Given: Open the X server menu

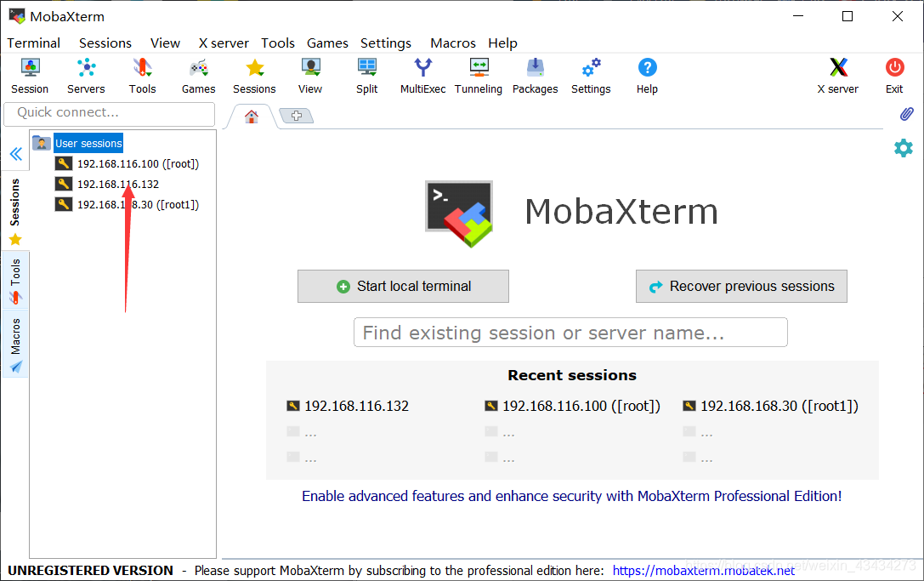Looking at the screenshot, I should (224, 43).
